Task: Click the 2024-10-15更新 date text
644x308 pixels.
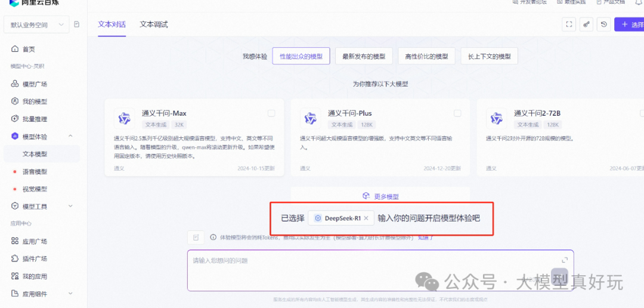Action: coord(256,168)
